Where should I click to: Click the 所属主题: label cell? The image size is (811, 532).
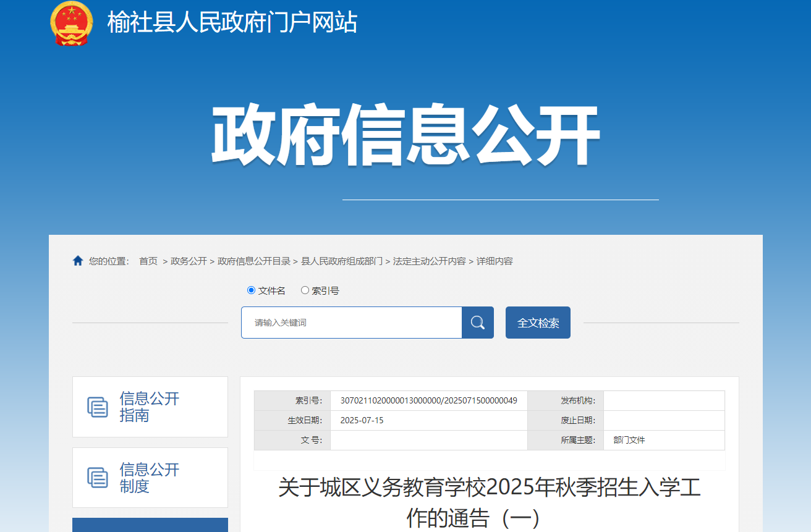[566, 441]
